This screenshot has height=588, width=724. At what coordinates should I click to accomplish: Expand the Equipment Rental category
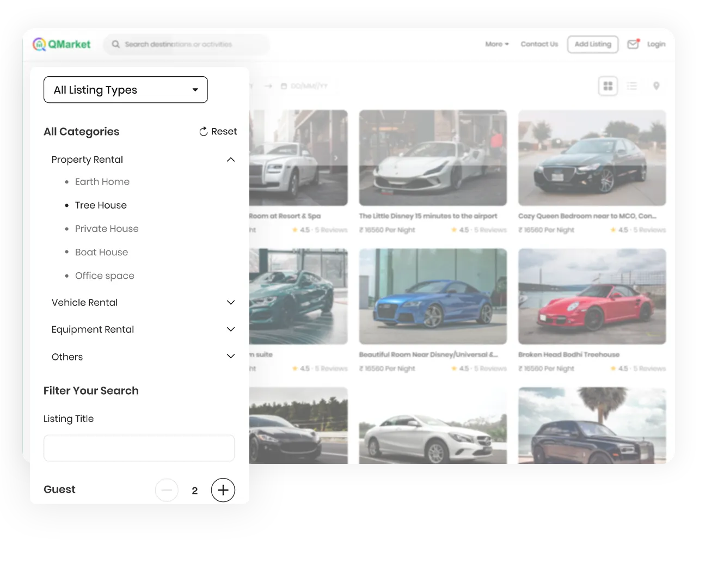(231, 329)
